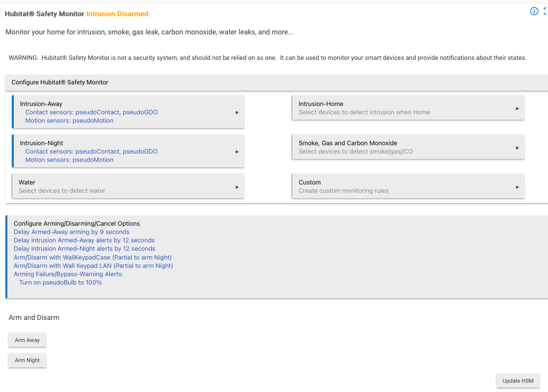Click 'Select devices to detect smoke/gas//CO' text
Screen dimensions: 548x392
[356, 152]
